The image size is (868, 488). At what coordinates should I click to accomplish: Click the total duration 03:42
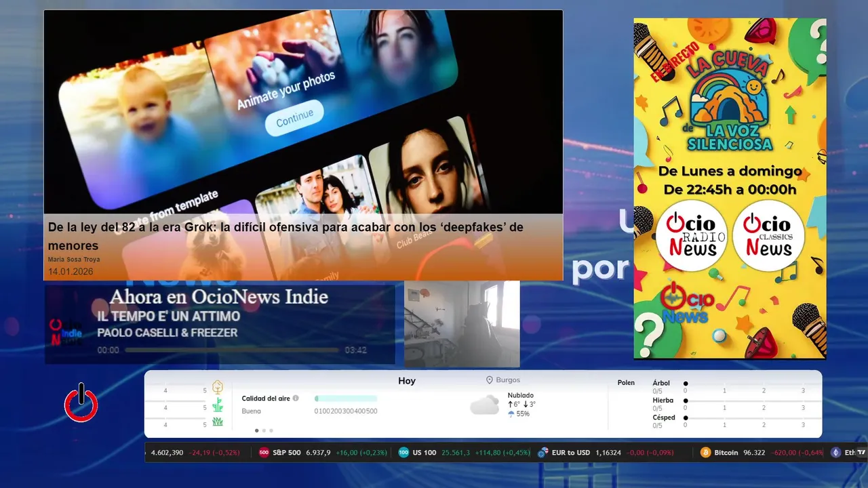click(x=355, y=350)
